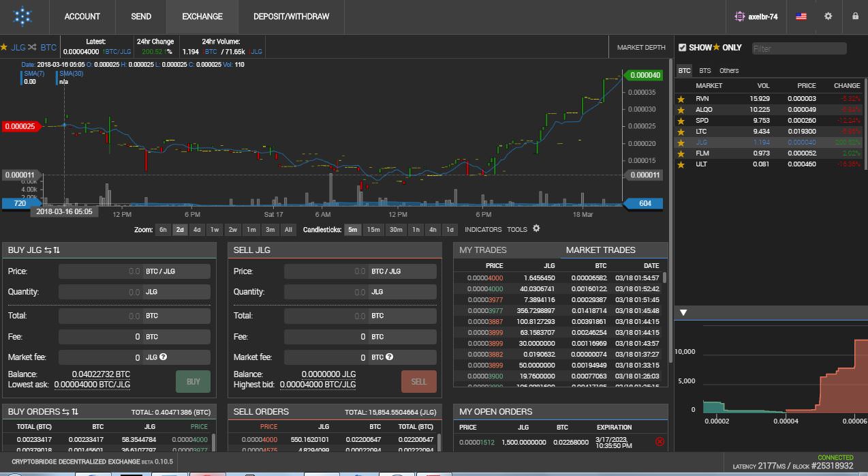Toggle the star on the LTC row

681,132
